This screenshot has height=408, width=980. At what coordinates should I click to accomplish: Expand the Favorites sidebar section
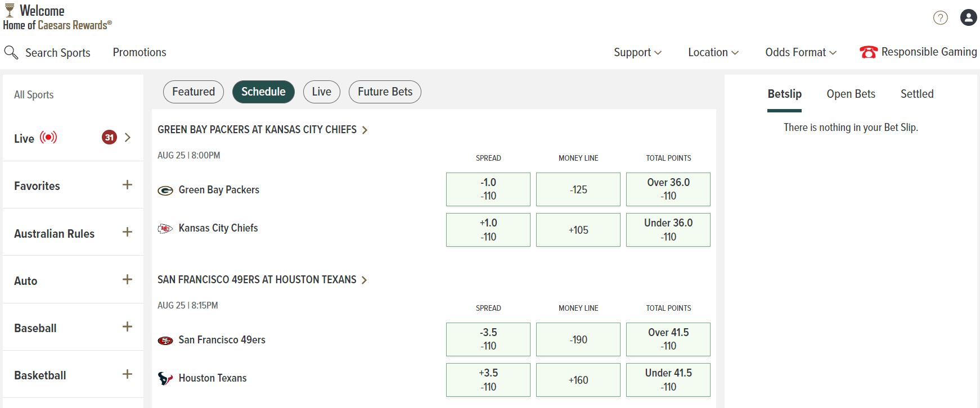coord(128,185)
